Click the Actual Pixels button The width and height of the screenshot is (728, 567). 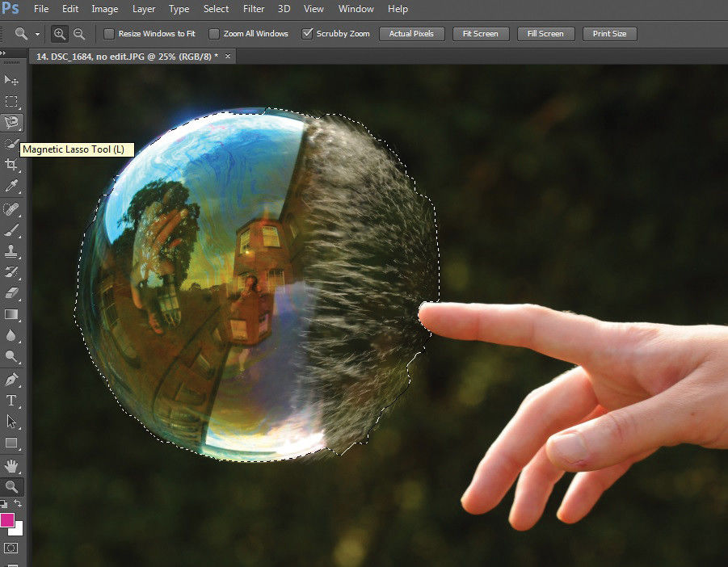[412, 34]
